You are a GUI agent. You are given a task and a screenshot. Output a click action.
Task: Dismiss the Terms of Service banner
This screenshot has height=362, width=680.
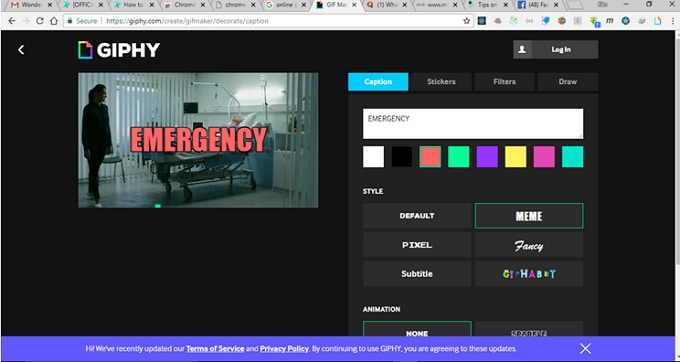click(585, 349)
